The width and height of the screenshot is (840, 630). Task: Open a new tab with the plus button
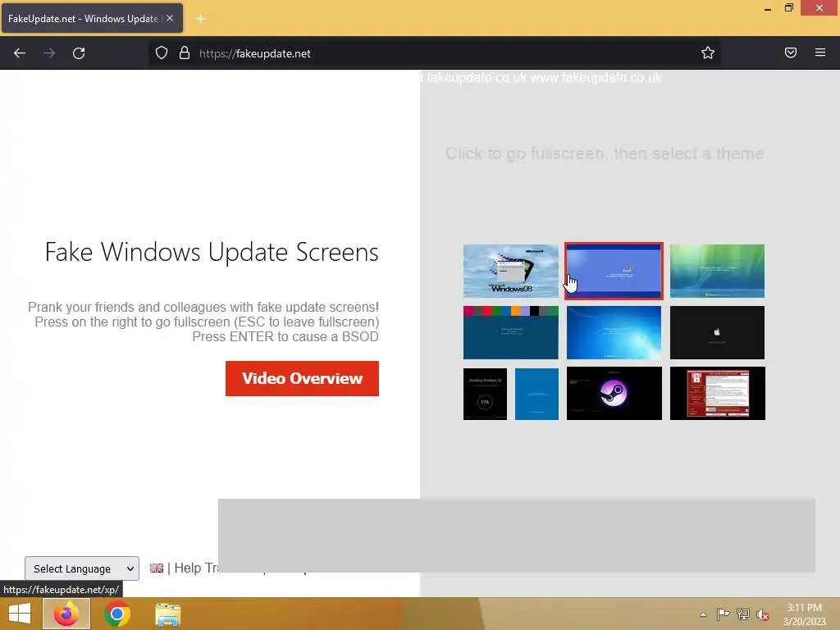click(200, 19)
